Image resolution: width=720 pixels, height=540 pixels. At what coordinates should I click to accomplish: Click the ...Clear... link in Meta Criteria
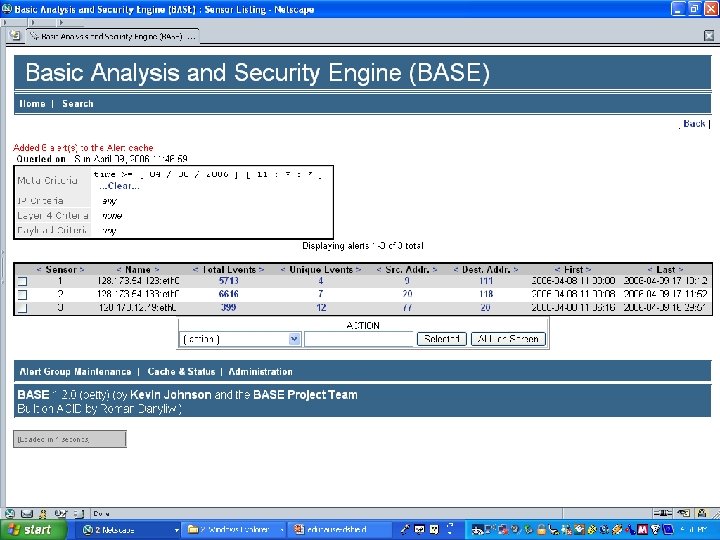(x=119, y=186)
